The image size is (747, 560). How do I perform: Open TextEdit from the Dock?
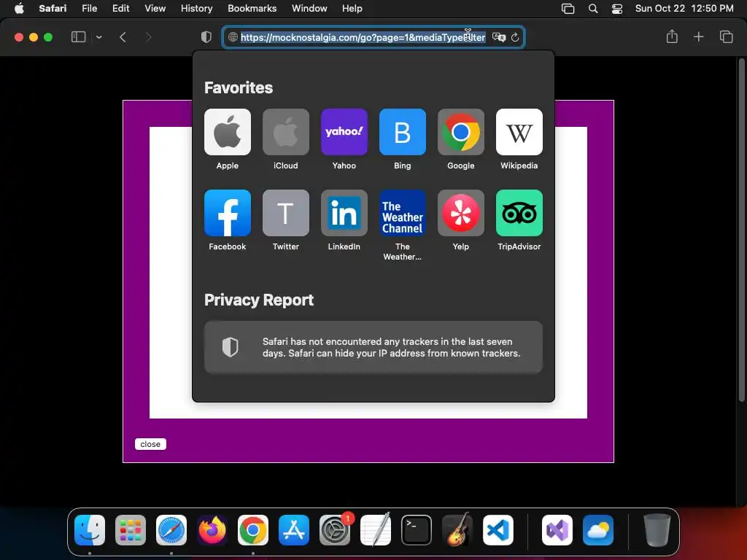point(376,530)
